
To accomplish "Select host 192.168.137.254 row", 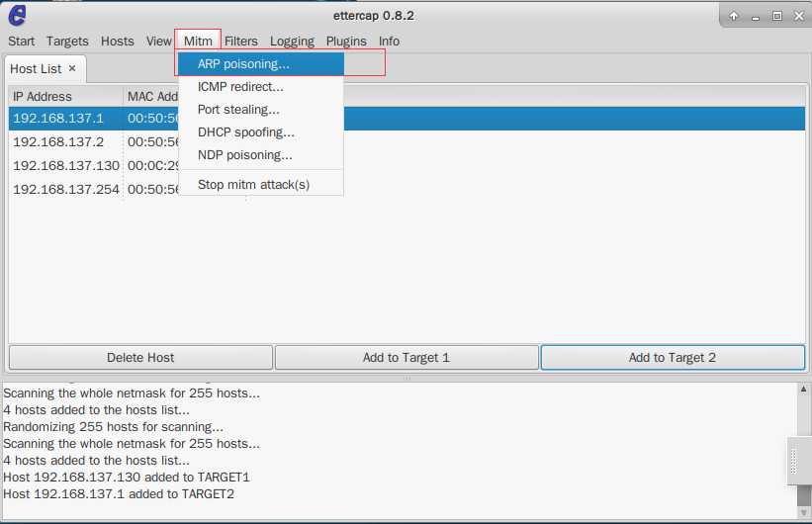I will point(406,189).
